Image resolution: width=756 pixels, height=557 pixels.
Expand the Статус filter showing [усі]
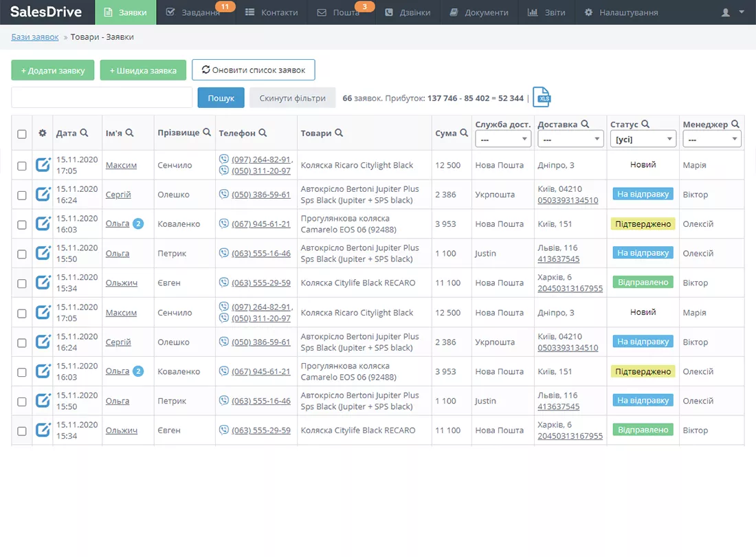[643, 140]
